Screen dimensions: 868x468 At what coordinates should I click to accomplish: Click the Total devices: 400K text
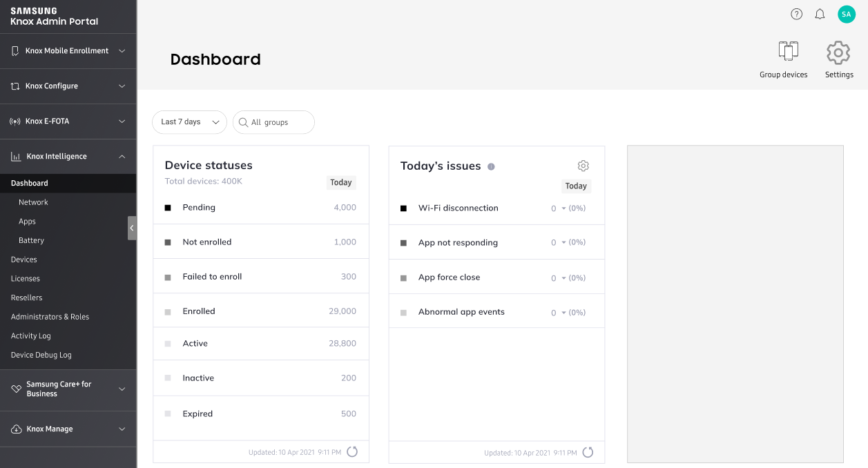coord(204,182)
